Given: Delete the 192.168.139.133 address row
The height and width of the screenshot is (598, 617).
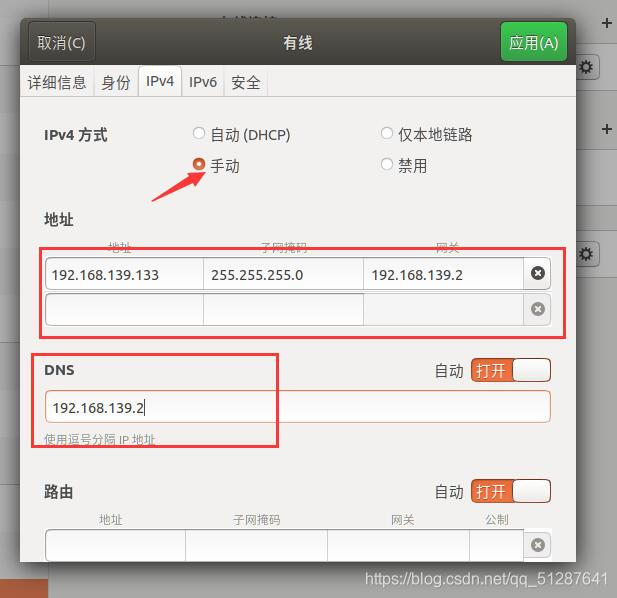Looking at the screenshot, I should click(x=538, y=273).
